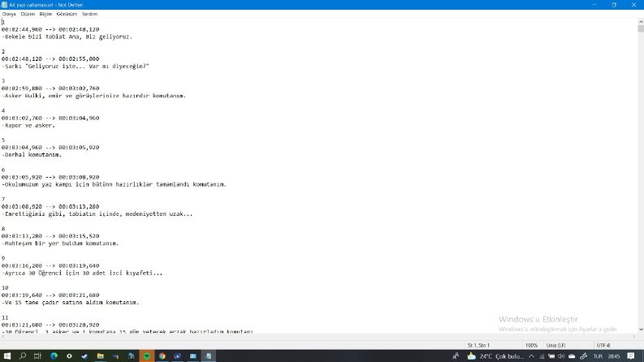Viewport: 644px width, 362px height.
Task: Open the green Spotify taskbar icon
Action: 147,356
